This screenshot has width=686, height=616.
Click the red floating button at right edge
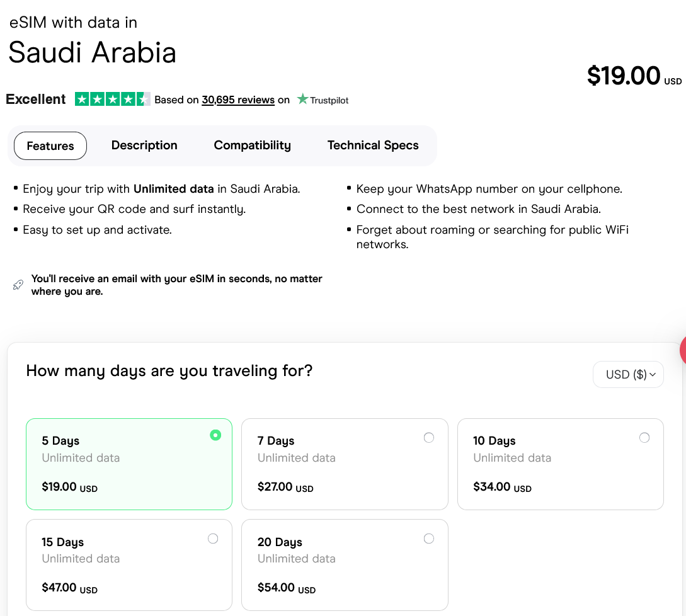[x=682, y=351]
